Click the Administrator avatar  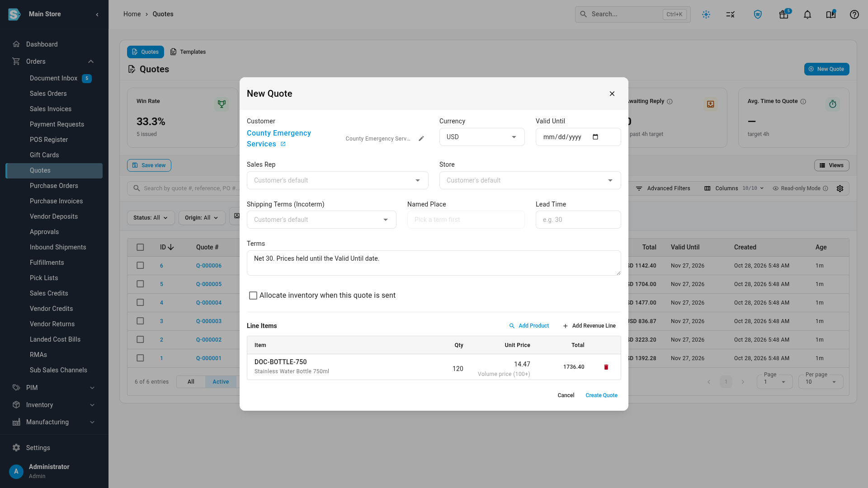(16, 471)
